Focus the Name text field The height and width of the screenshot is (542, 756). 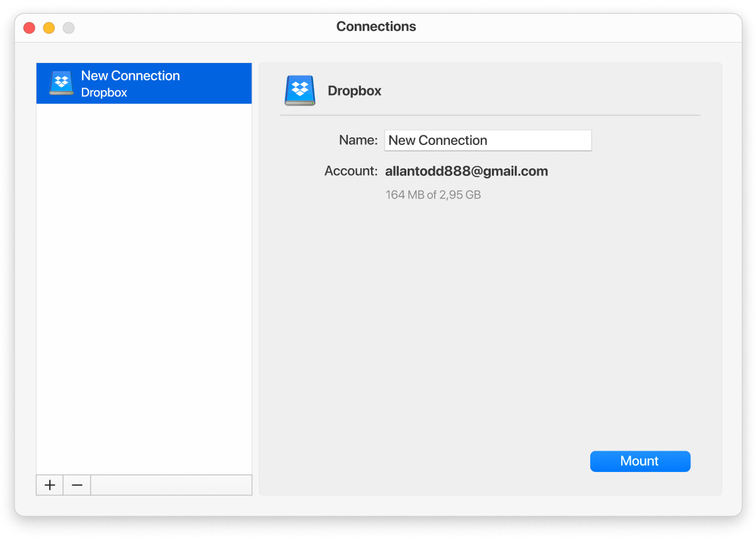point(488,141)
